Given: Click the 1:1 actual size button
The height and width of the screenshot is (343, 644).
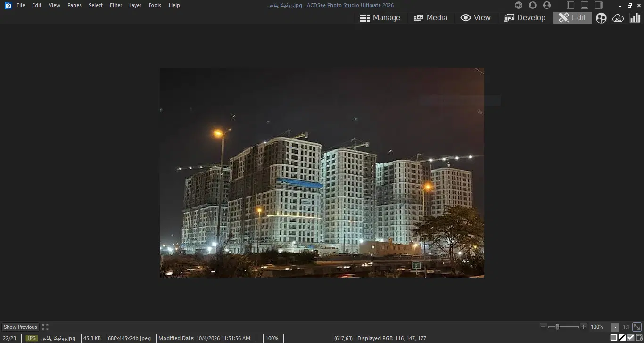Looking at the screenshot, I should click(626, 327).
